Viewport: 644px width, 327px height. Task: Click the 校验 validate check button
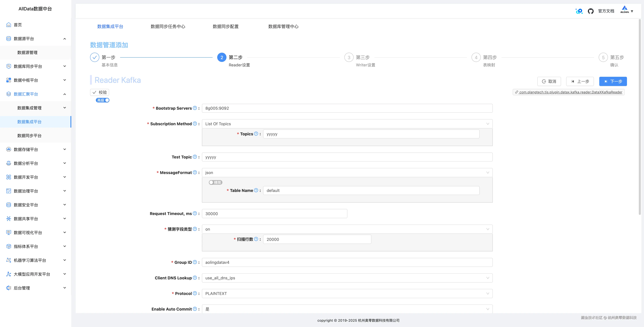tap(99, 92)
